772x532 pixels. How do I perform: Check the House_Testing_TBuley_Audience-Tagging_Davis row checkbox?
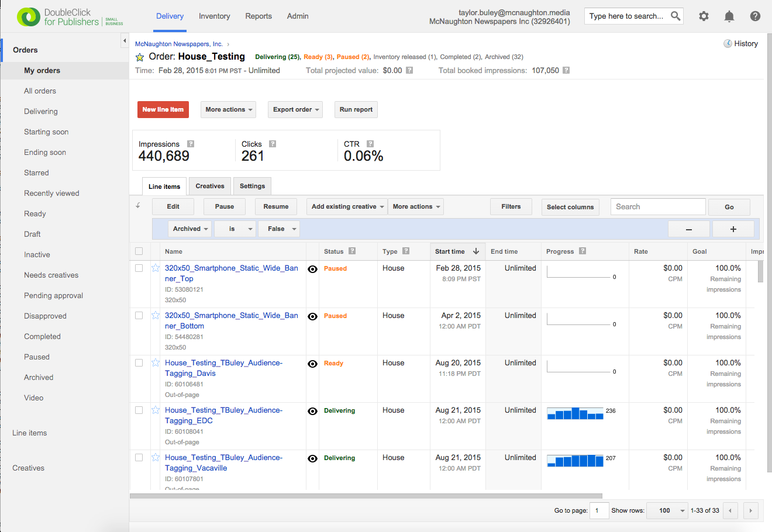[x=139, y=362]
